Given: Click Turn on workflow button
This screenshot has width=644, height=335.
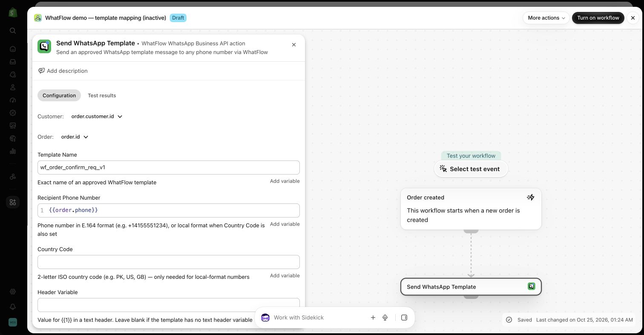Looking at the screenshot, I should pos(598,18).
